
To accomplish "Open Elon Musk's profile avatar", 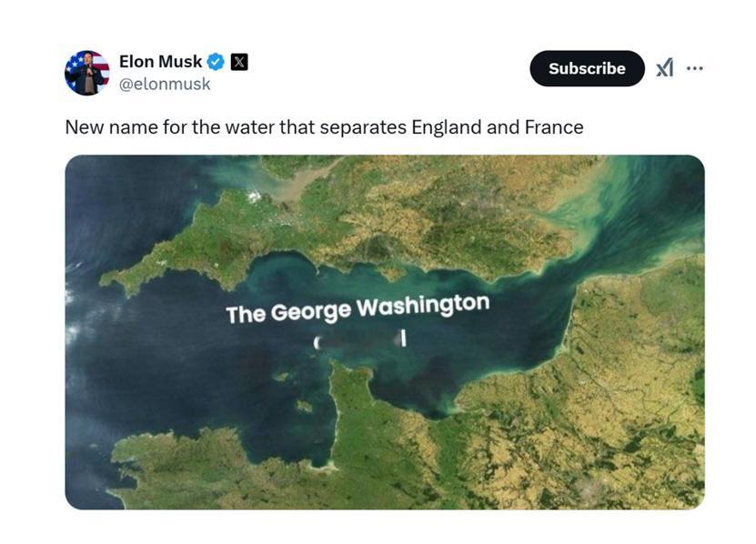I will coord(86,73).
